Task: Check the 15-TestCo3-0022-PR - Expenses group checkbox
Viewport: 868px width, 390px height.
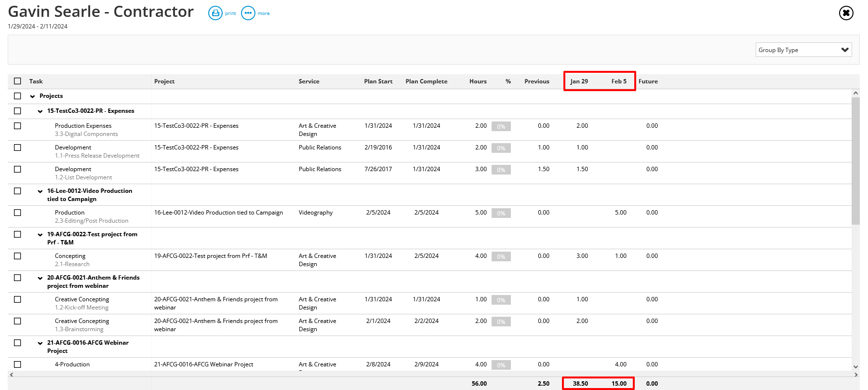Action: [x=18, y=111]
